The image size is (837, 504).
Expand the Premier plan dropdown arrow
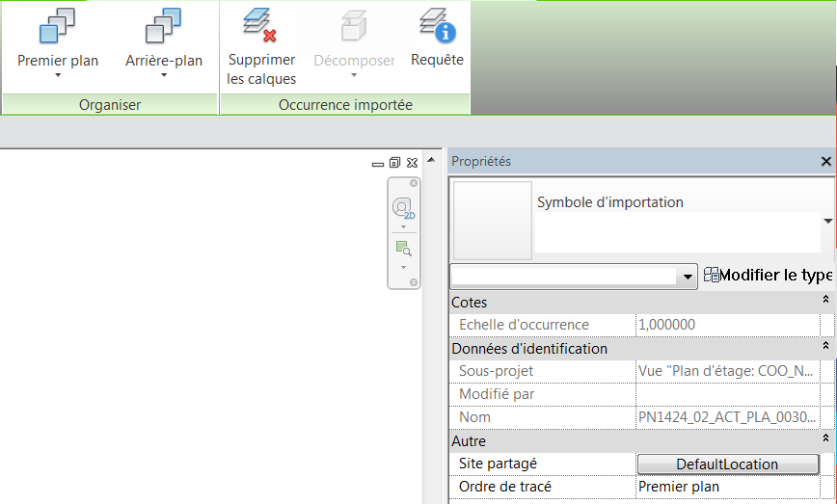tap(57, 76)
